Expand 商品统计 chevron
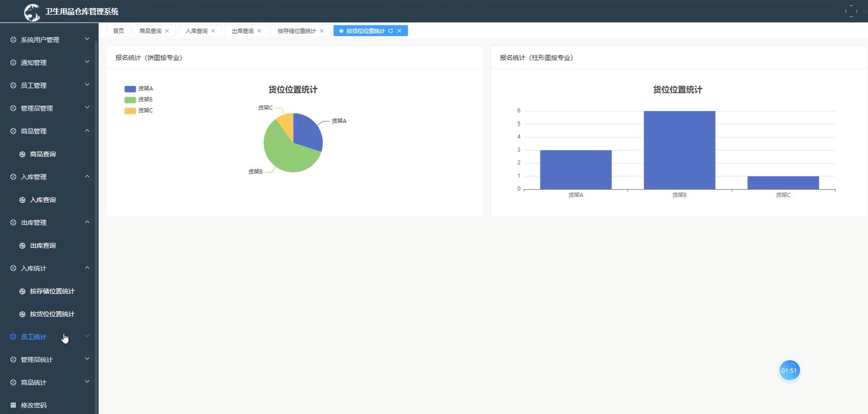 87,381
